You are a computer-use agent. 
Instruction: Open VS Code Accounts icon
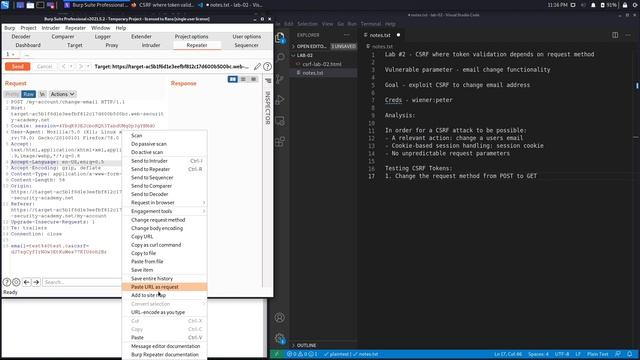(x=280, y=317)
